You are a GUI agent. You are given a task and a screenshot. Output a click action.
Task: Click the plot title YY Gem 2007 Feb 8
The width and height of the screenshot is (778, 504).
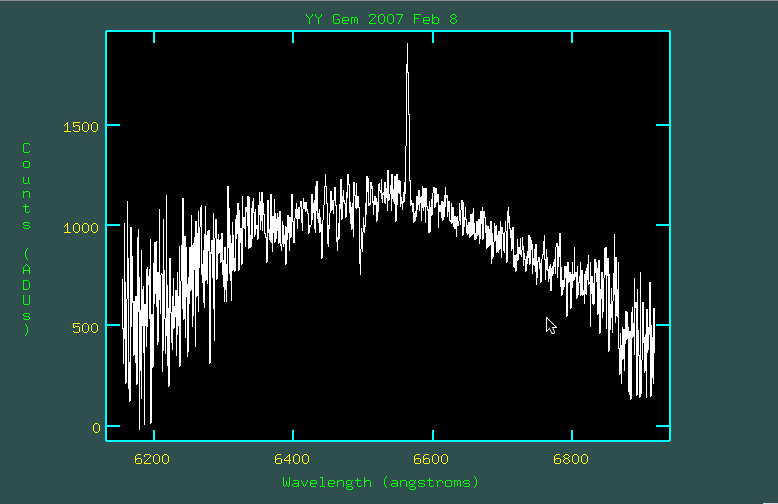tap(381, 19)
